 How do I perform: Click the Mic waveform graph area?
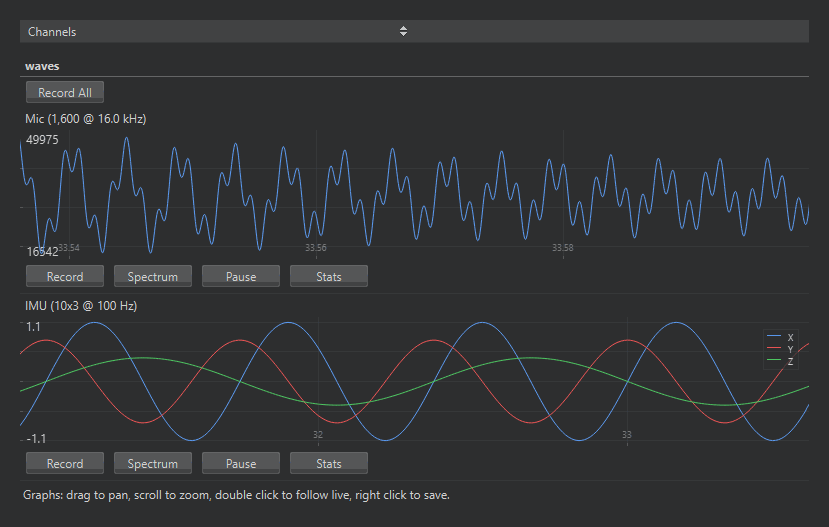(414, 195)
